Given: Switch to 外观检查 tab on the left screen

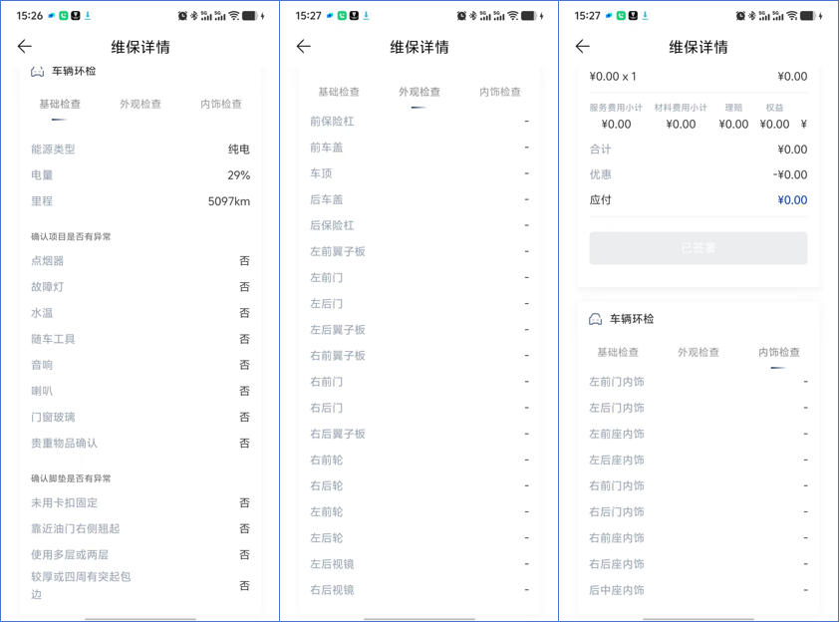Looking at the screenshot, I should click(x=140, y=104).
